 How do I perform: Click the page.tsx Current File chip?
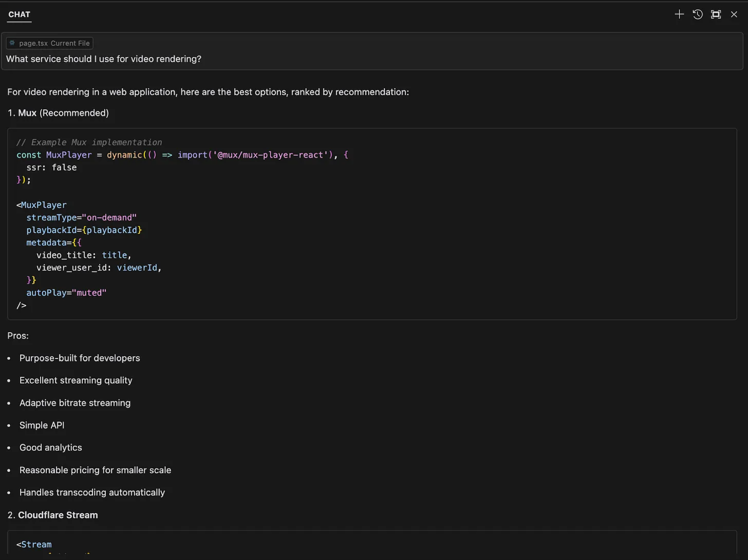[50, 43]
